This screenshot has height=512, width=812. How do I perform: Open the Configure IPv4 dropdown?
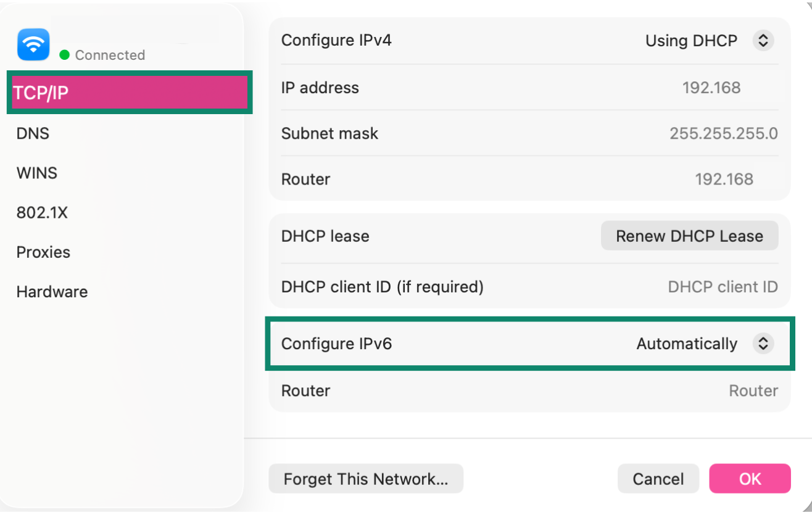coord(763,40)
